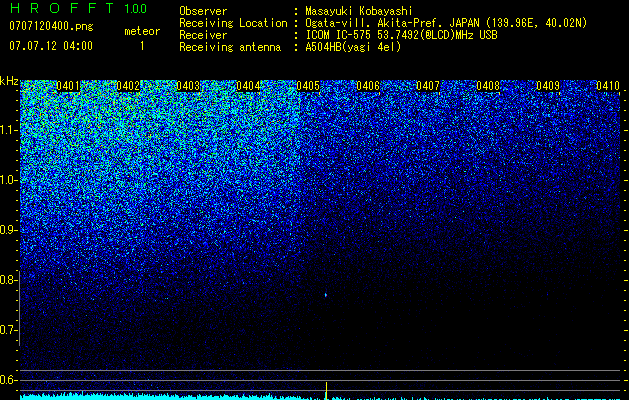Click the 0408 time marker

click(488, 86)
